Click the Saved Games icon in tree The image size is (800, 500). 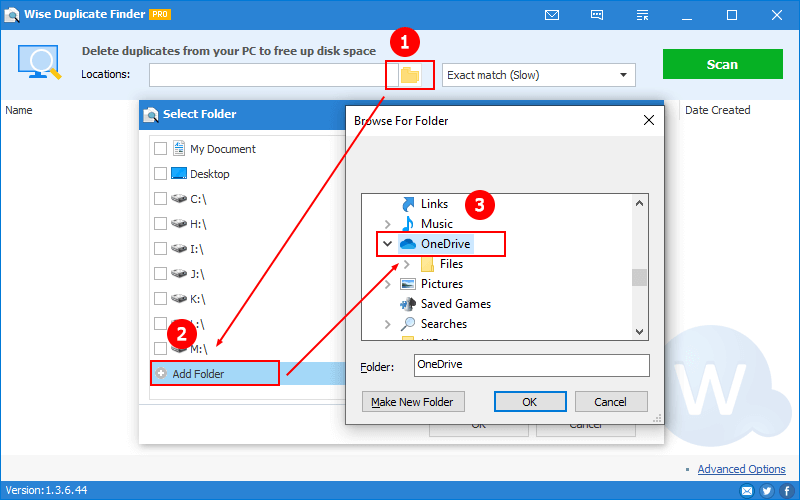408,304
